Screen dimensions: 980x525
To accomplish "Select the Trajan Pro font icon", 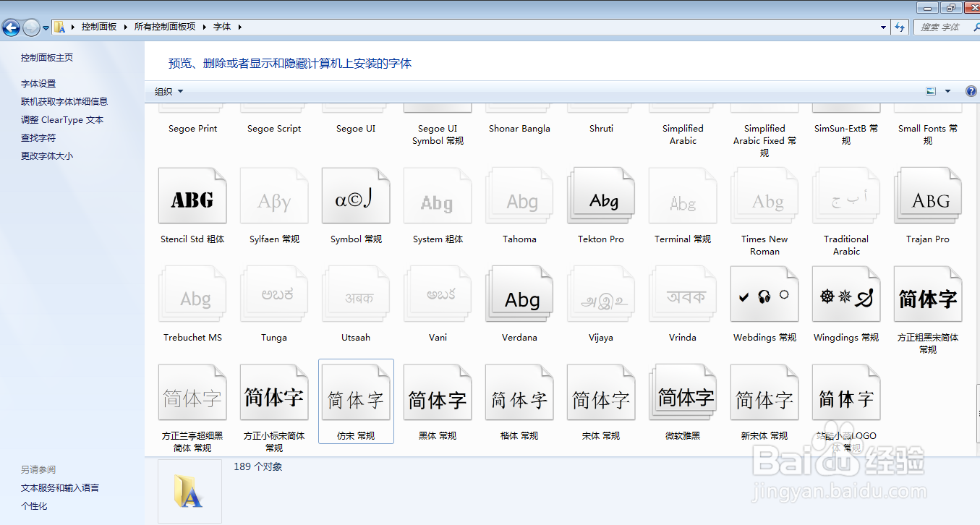I will 928,196.
